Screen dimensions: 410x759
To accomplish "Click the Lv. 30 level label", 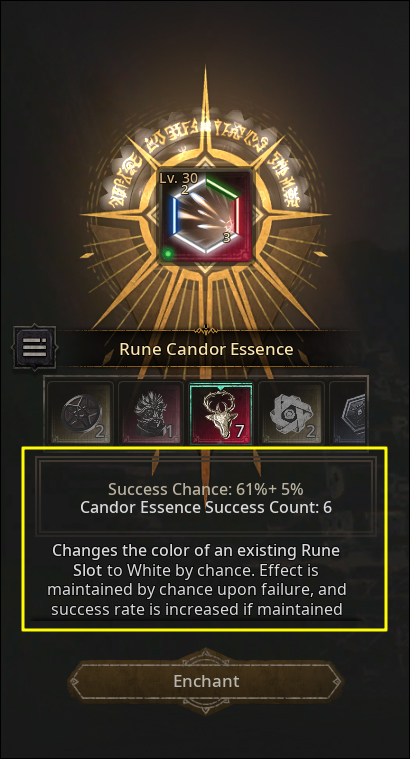I will (178, 178).
